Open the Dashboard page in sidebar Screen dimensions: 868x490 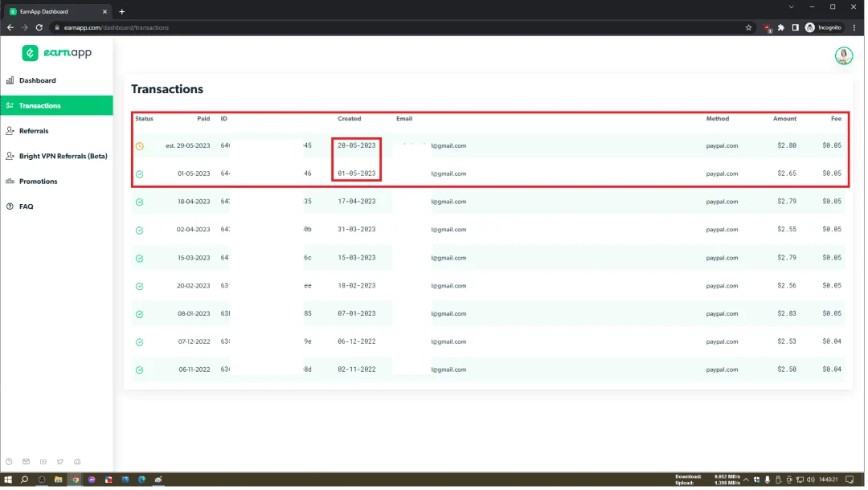click(x=37, y=81)
